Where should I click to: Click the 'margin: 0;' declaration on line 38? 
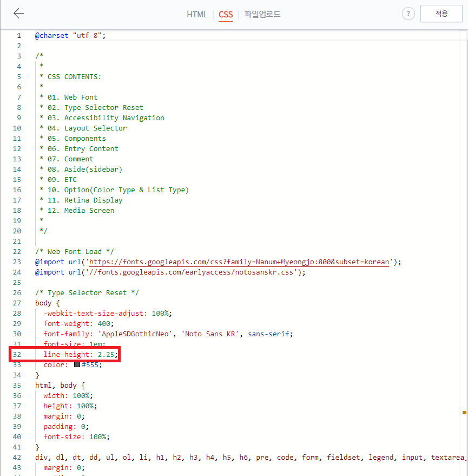pos(64,416)
